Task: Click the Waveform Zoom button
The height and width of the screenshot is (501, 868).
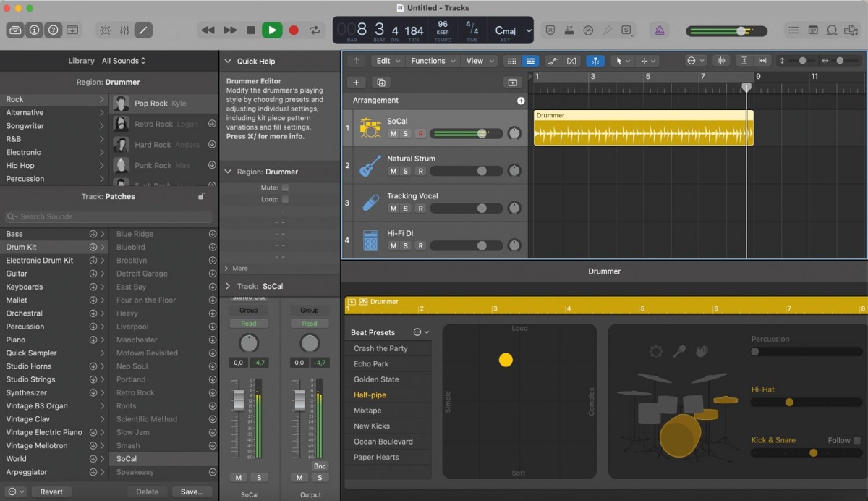Action: tap(720, 61)
